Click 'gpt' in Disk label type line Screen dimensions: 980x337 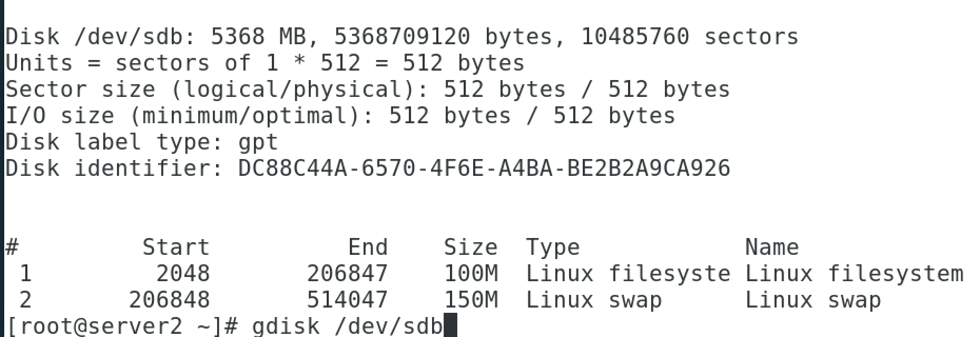tap(258, 143)
